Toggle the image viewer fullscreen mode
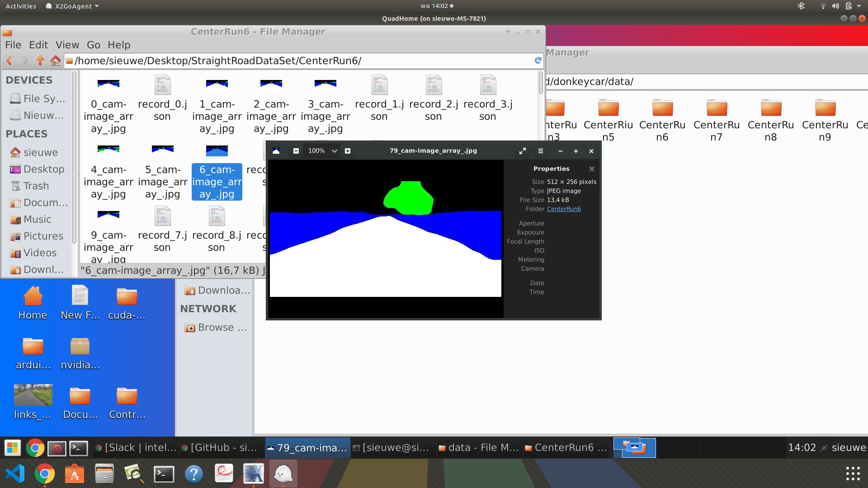This screenshot has height=488, width=868. pos(522,151)
